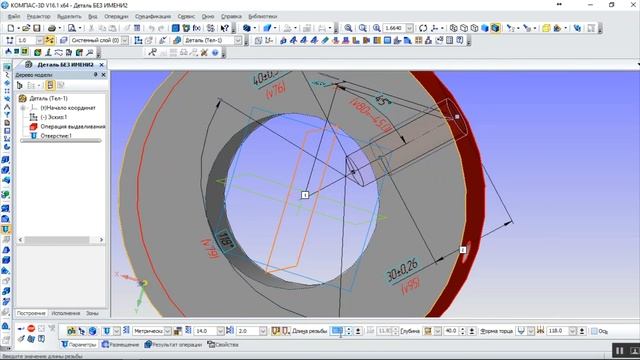640x360 pixels.
Task: Select Отверстие:1 in the model tree
Action: tap(56, 136)
